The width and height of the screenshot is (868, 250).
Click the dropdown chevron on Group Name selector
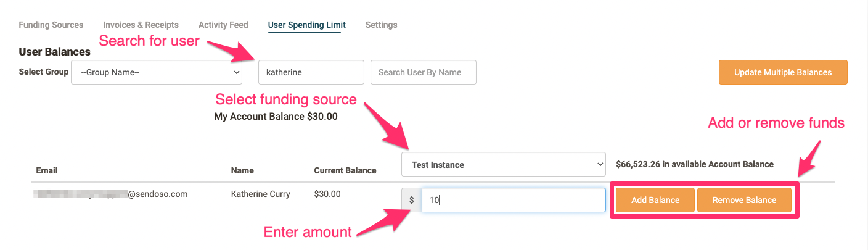coord(236,72)
